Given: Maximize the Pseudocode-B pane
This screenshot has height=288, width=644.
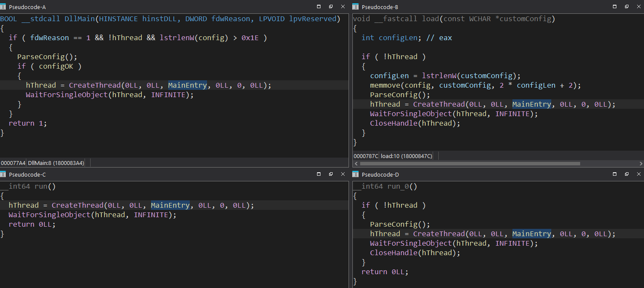Looking at the screenshot, I should click(x=615, y=6).
